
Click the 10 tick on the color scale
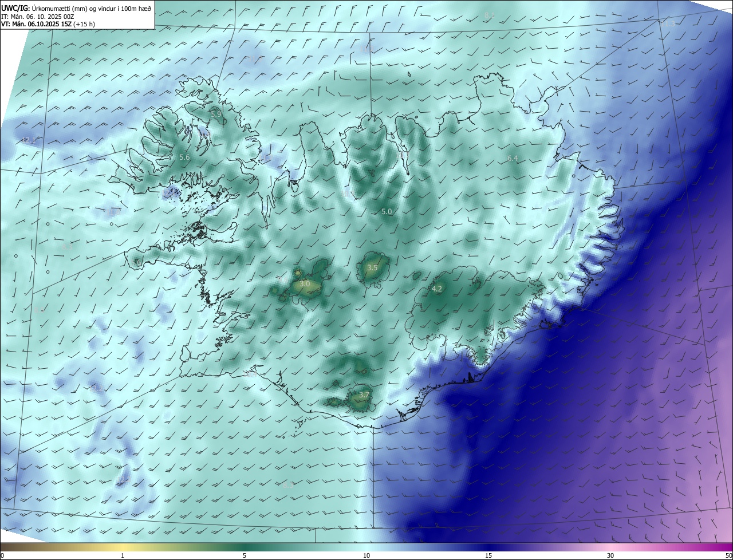coord(366,555)
